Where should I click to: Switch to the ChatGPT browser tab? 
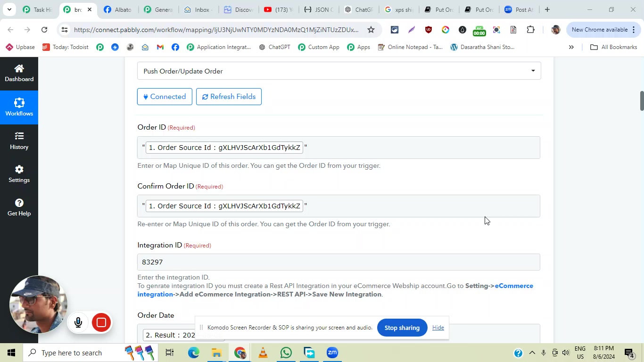coord(358,9)
